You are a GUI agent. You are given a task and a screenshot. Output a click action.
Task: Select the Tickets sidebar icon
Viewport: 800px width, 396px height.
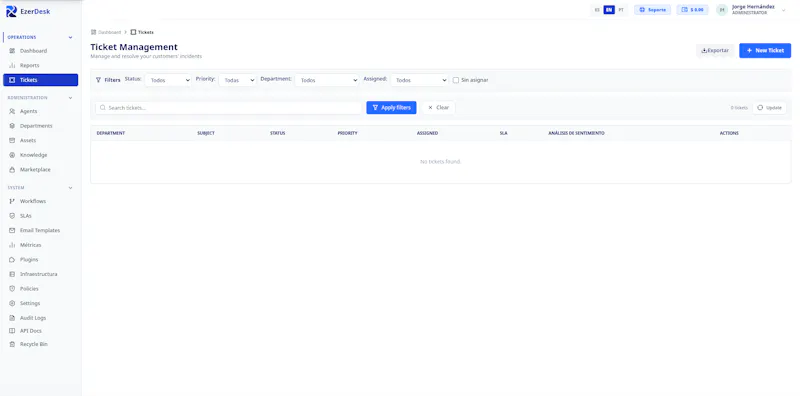point(12,80)
